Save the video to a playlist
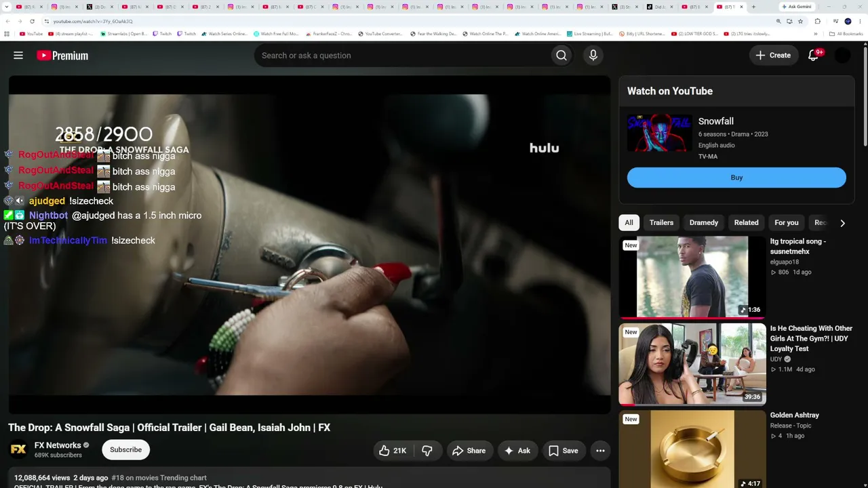Screen dimensions: 868x488 point(564,451)
